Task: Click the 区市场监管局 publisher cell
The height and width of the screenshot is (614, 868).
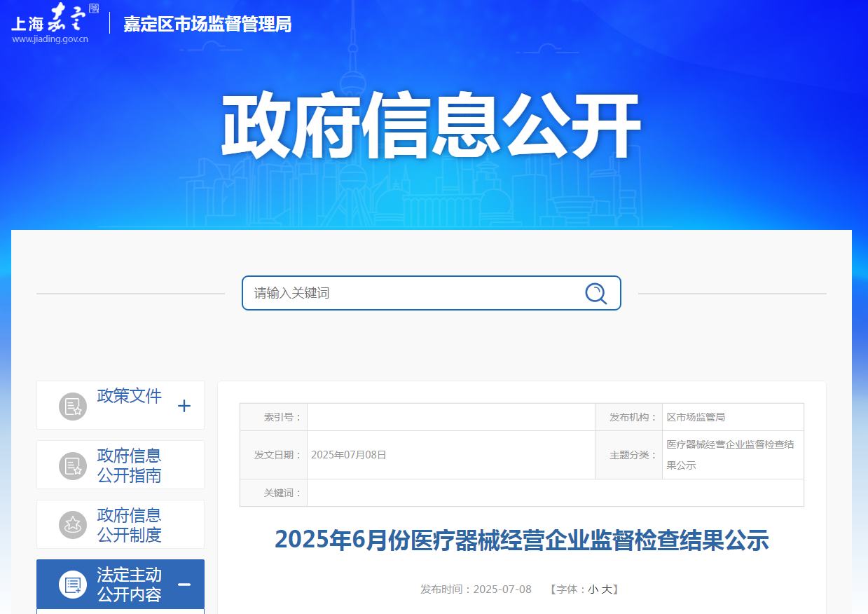Action: pos(733,417)
